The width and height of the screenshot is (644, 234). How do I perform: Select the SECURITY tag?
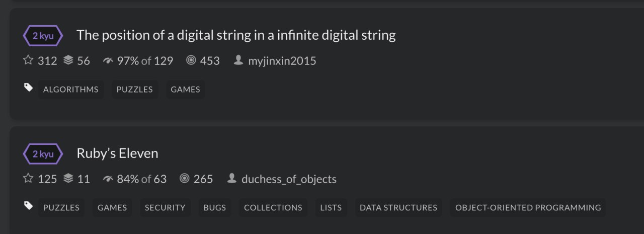pyautogui.click(x=165, y=207)
